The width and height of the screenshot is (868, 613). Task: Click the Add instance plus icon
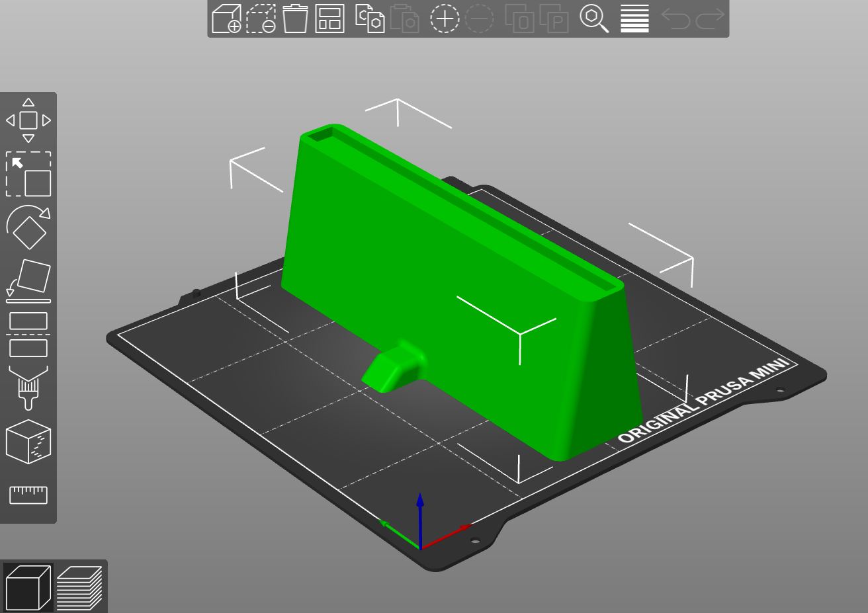(x=445, y=19)
